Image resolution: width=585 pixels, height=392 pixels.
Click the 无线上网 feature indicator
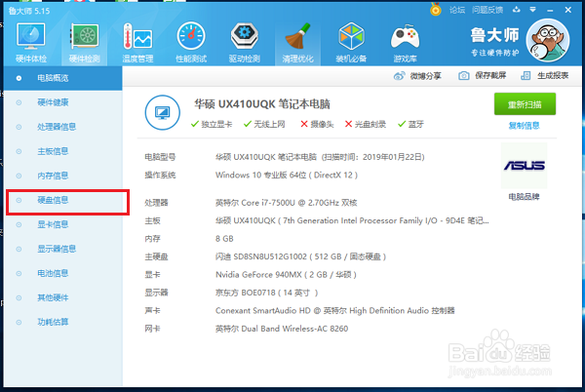264,124
